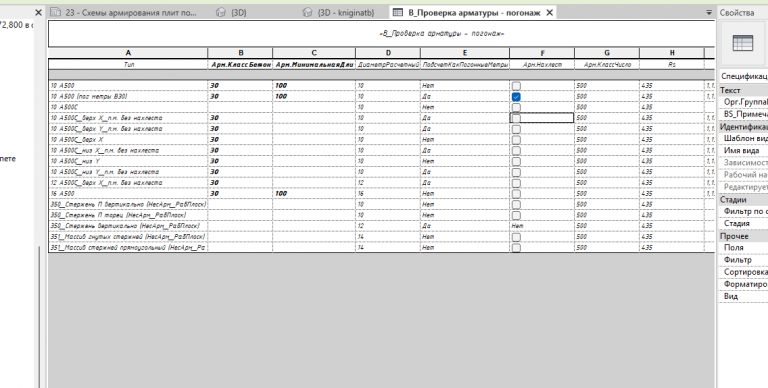This screenshot has height=388, width=768.
Task: Click the cube icon of the {3D - kniginatb} tab
Action: 308,13
